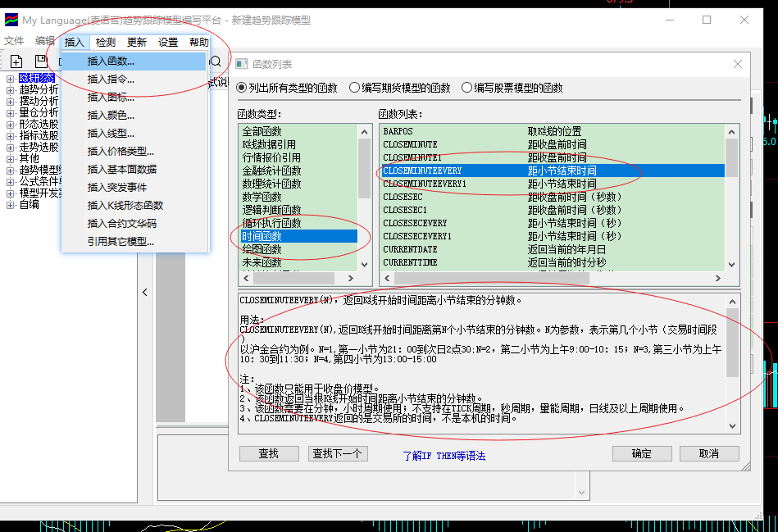
Task: Choose 插入指令... from the menu
Action: click(x=111, y=80)
